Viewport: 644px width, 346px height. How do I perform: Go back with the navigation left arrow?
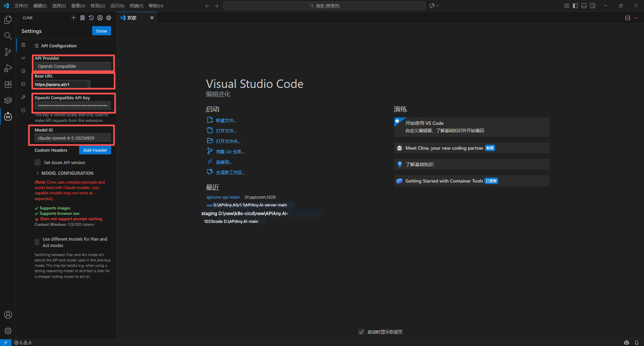[x=207, y=6]
